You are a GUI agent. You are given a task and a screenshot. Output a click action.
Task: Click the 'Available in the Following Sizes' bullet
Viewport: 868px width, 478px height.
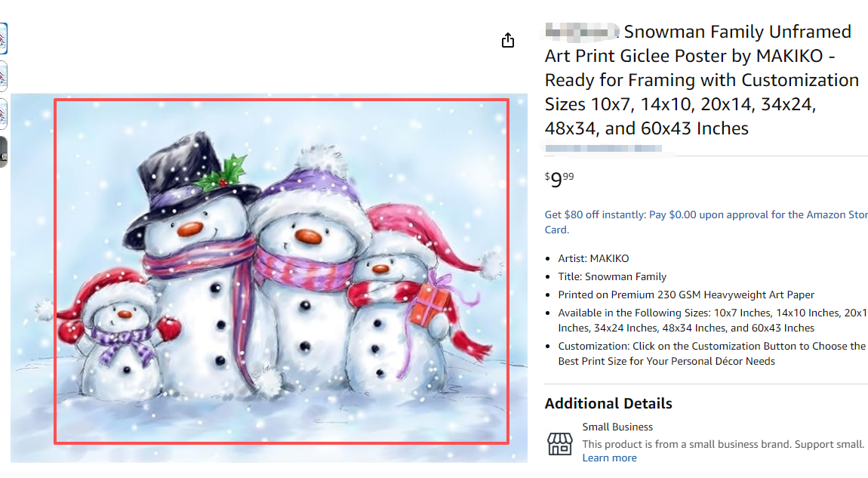click(x=713, y=320)
